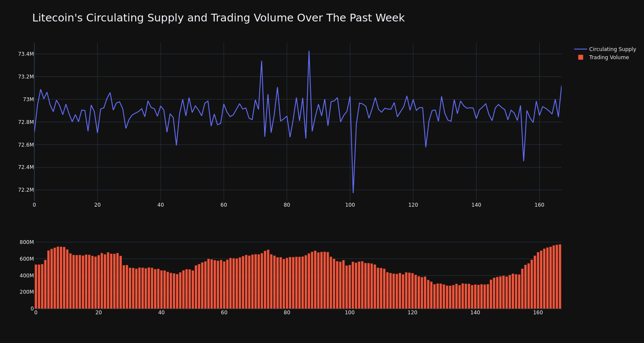Viewport: 644px width, 343px height.
Task: Click the 73M y-axis label
Action: [x=28, y=99]
